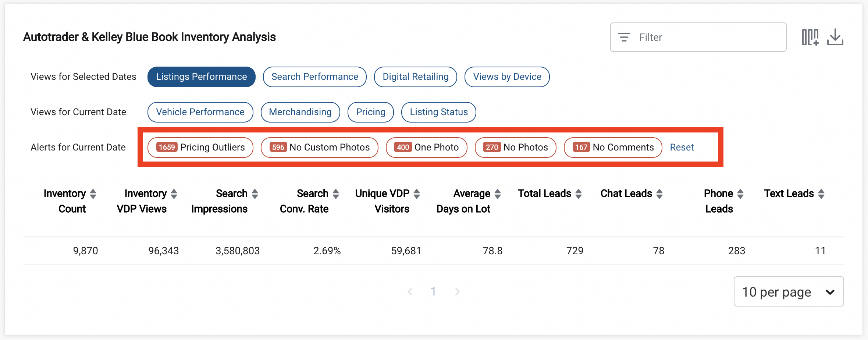Click the filter lines icon
Image resolution: width=868 pixels, height=340 pixels.
tap(624, 37)
